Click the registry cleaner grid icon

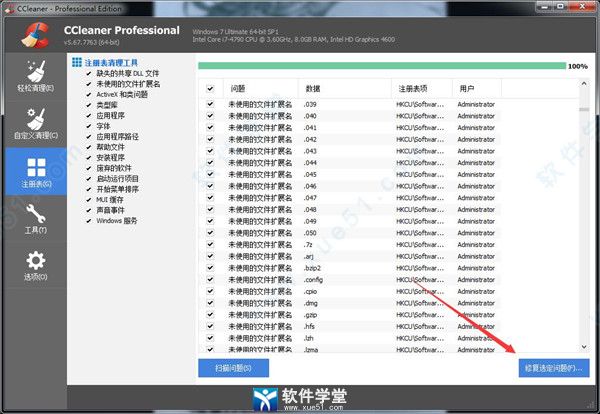pyautogui.click(x=77, y=62)
